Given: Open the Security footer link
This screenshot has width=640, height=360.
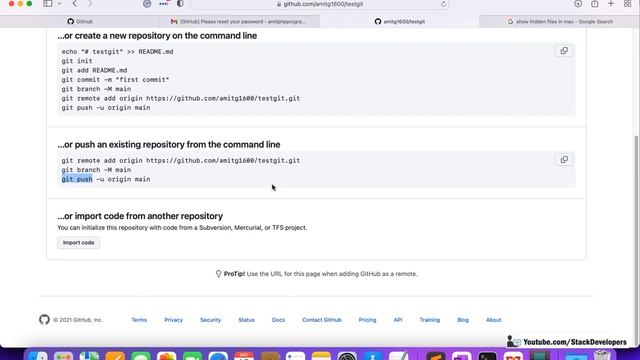Looking at the screenshot, I should point(211,320).
